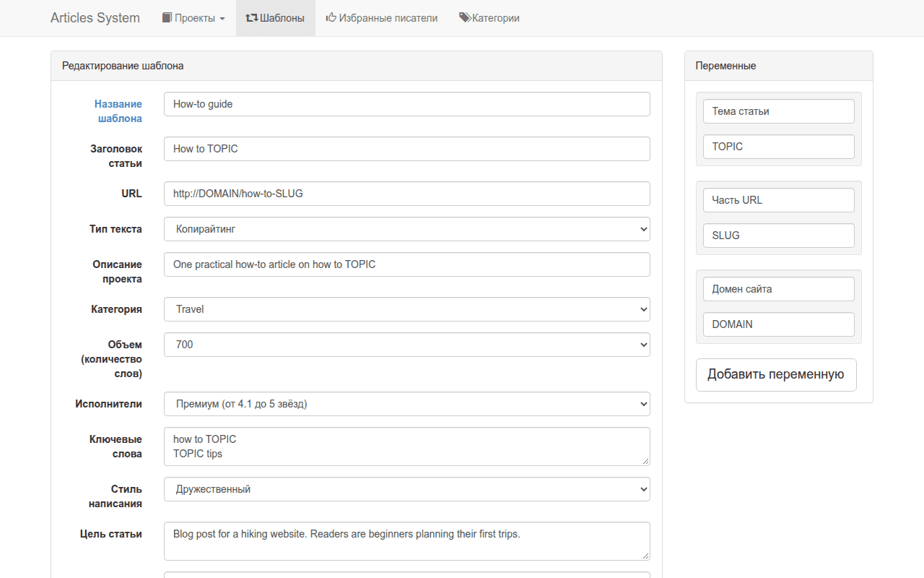Open the Проекты dropdown menu

193,18
